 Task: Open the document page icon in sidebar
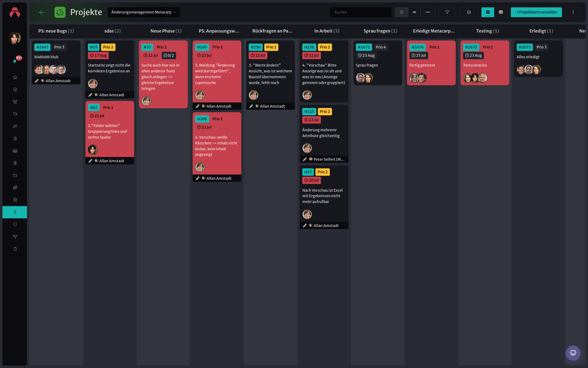[15, 249]
